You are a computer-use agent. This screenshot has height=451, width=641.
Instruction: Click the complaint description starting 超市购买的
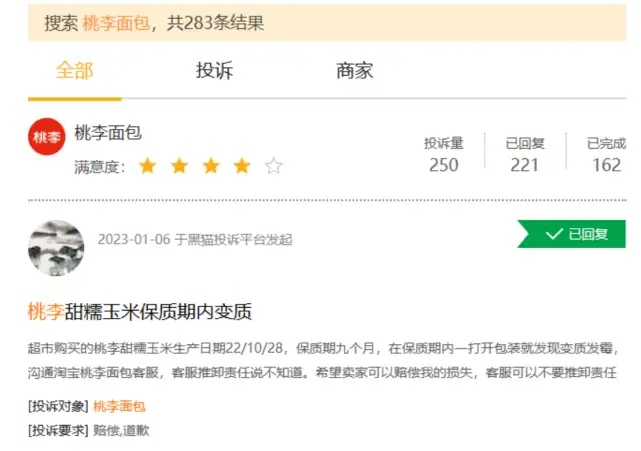pos(323,360)
